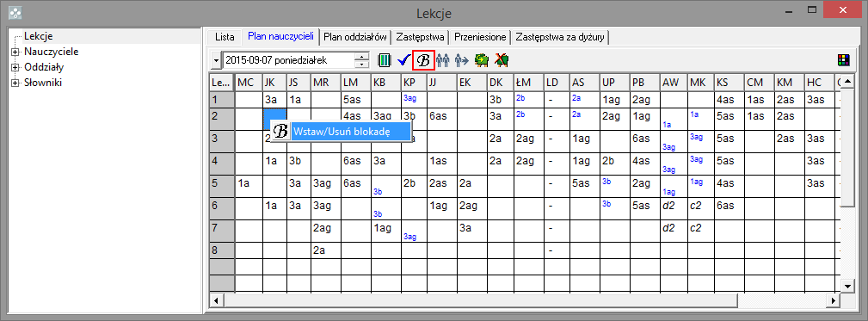This screenshot has height=321, width=868.
Task: Click cell 1ag in JJ row 6
Action: click(x=441, y=209)
